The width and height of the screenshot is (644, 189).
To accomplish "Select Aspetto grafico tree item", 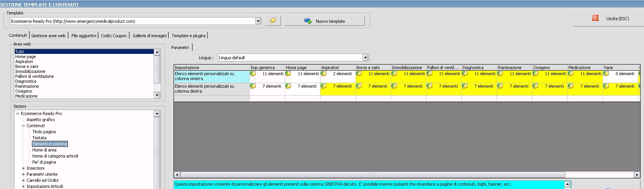I will [41, 120].
